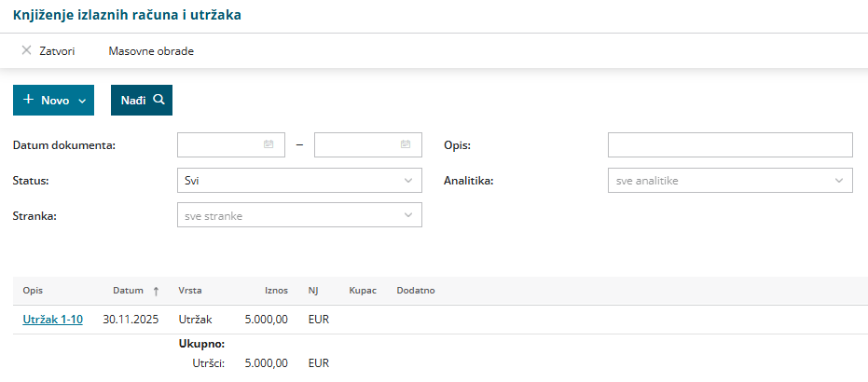This screenshot has height=382, width=868.
Task: Click the Vrsta column header
Action: tap(190, 291)
